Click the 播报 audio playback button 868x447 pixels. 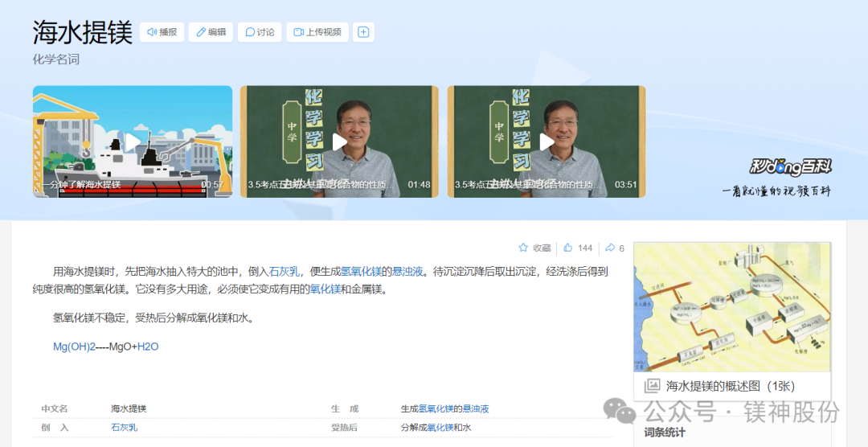tap(162, 32)
